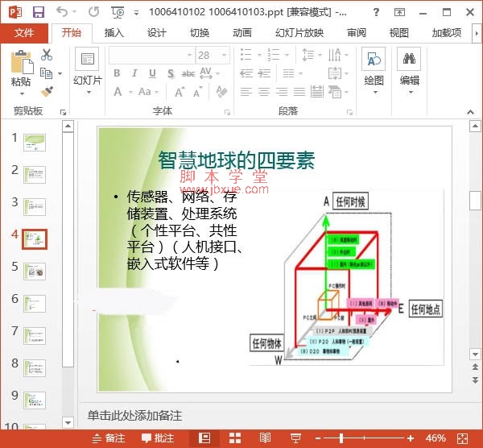The height and width of the screenshot is (448, 483).
Task: Apply Format Painter brush
Action: tap(47, 92)
